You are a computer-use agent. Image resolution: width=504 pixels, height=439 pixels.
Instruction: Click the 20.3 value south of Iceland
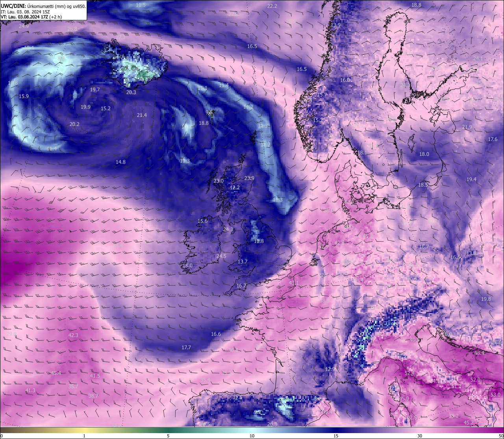pyautogui.click(x=131, y=93)
